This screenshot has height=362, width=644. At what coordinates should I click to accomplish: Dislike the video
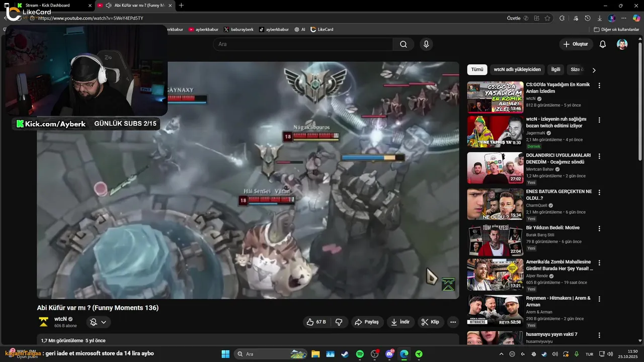(339, 322)
